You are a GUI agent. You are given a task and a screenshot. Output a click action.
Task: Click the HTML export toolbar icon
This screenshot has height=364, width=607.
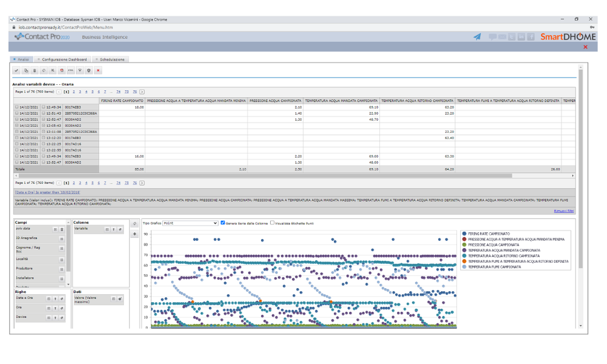[x=70, y=70]
